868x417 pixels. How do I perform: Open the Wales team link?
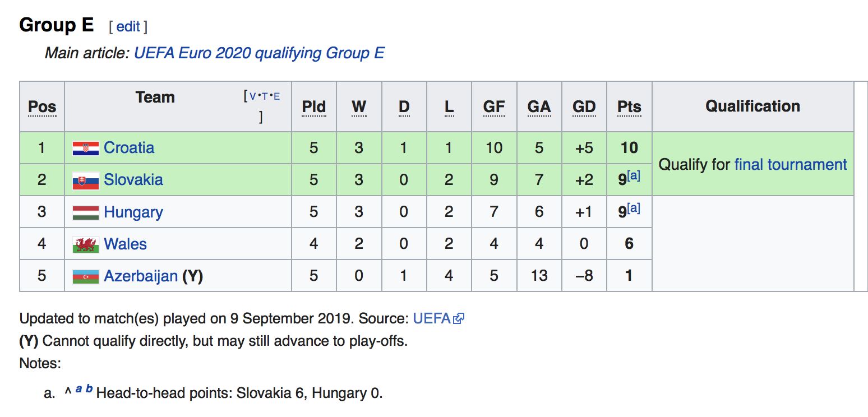[x=125, y=244]
